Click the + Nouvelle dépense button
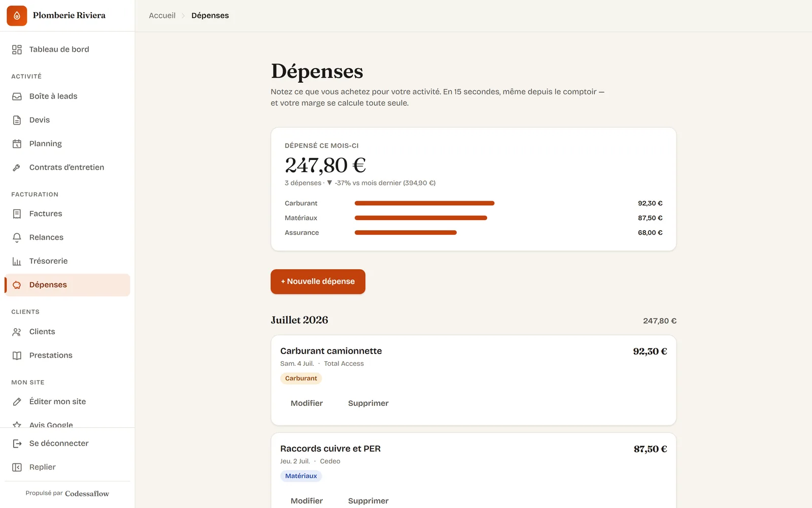 pyautogui.click(x=318, y=281)
